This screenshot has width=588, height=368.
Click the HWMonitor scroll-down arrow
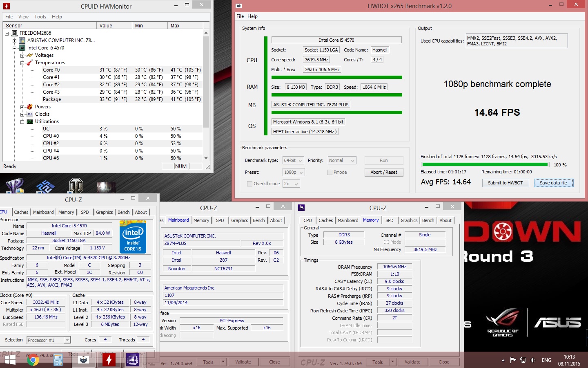[206, 157]
